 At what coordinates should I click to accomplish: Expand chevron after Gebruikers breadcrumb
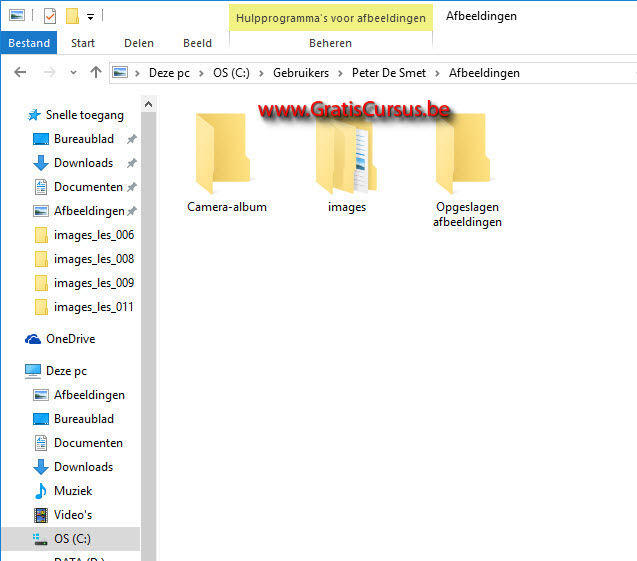(x=340, y=73)
